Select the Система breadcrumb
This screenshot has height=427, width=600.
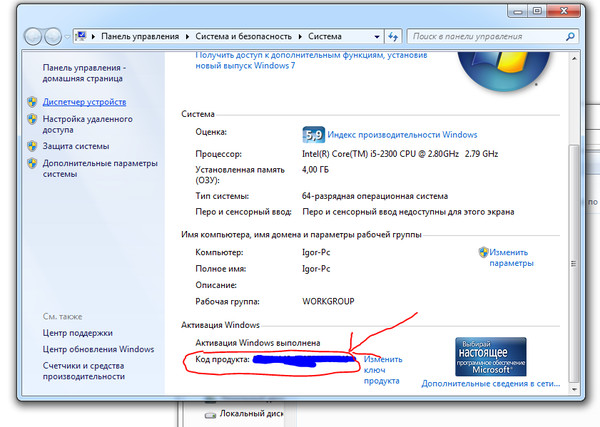(x=325, y=37)
